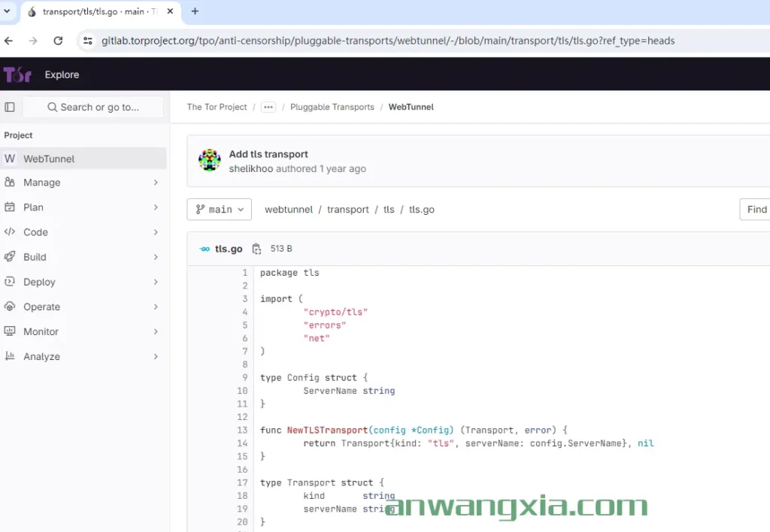Navigate to transport path segment

[347, 210]
